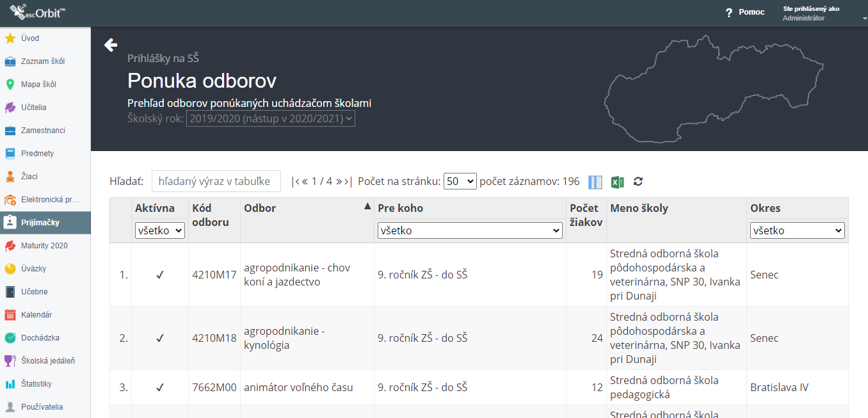Click the Elektronická pr... sidebar icon
The height and width of the screenshot is (418, 868).
10,200
